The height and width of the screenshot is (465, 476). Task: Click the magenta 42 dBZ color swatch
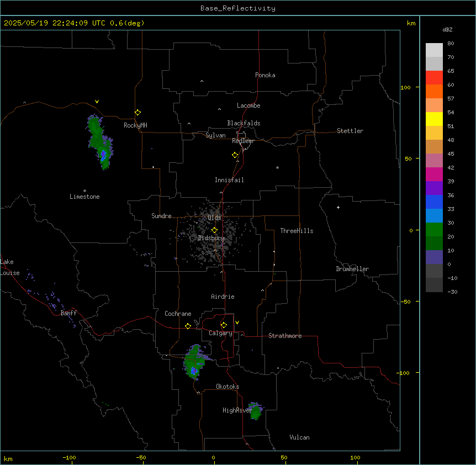(434, 175)
